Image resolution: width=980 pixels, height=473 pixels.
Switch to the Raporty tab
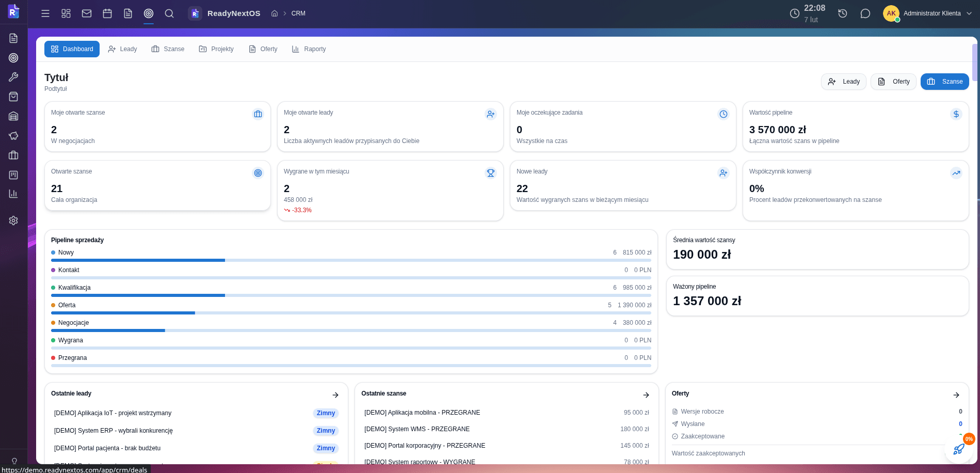309,49
